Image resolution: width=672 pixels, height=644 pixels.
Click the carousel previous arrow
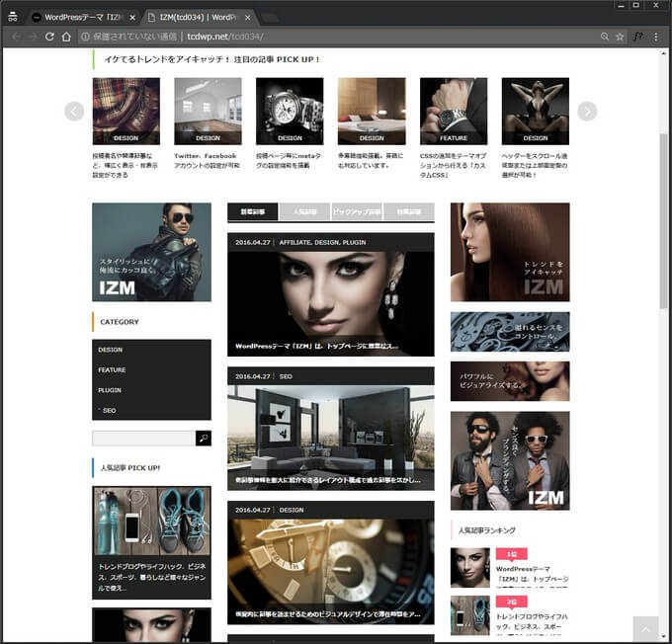coord(74,112)
